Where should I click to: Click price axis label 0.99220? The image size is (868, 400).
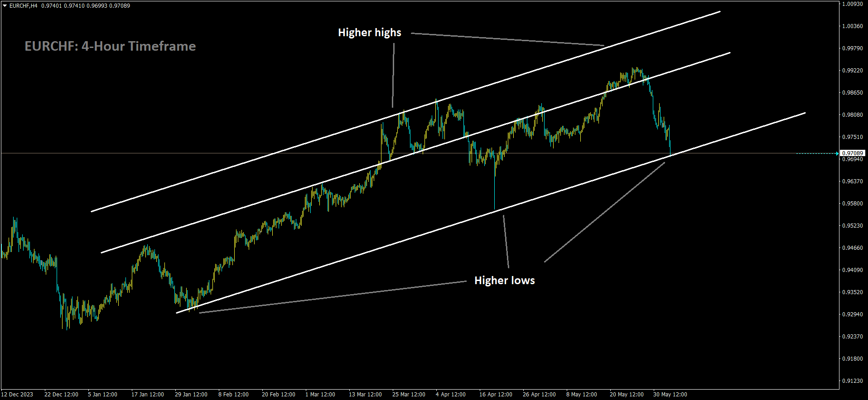(852, 70)
